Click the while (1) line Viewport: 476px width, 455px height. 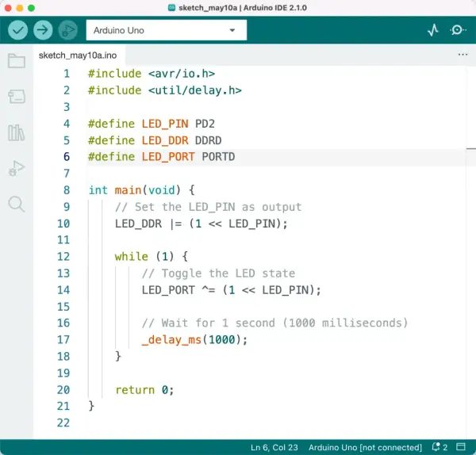click(152, 257)
